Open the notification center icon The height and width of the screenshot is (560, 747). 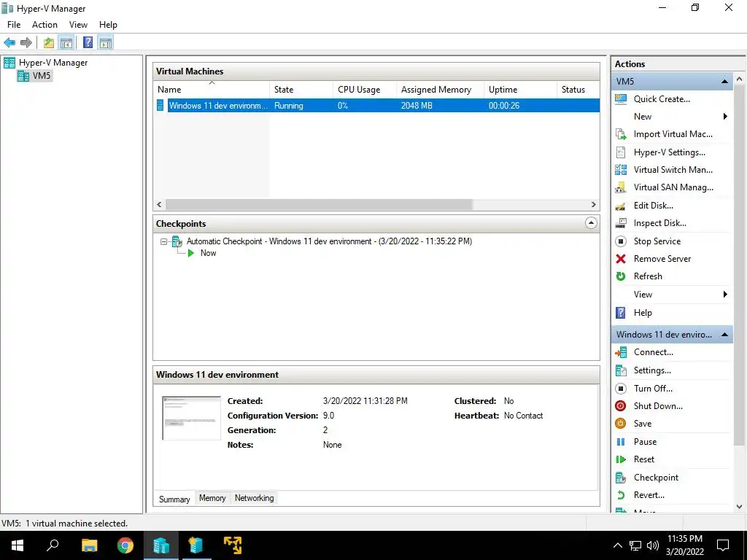tap(723, 545)
